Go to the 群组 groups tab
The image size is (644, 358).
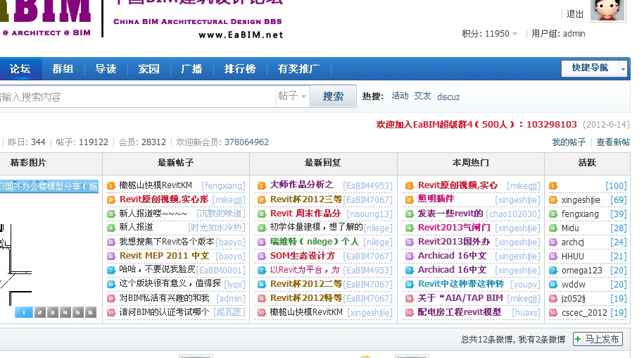pyautogui.click(x=63, y=68)
